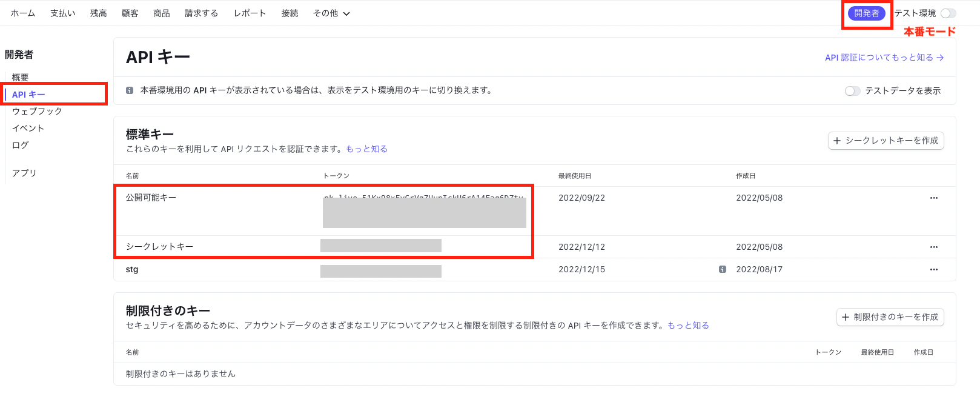Image resolution: width=980 pixels, height=402 pixels.
Task: Open API 認証についてもっと知る link
Action: tap(884, 58)
